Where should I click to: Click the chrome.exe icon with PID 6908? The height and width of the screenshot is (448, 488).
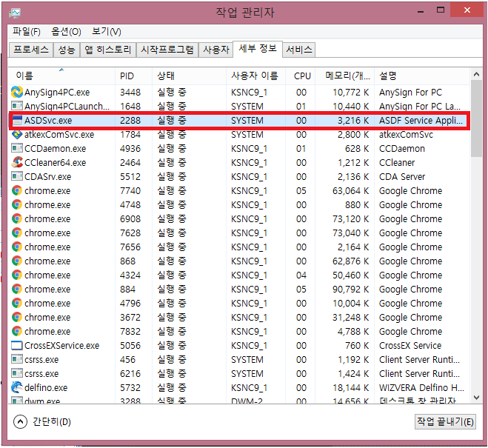click(17, 218)
